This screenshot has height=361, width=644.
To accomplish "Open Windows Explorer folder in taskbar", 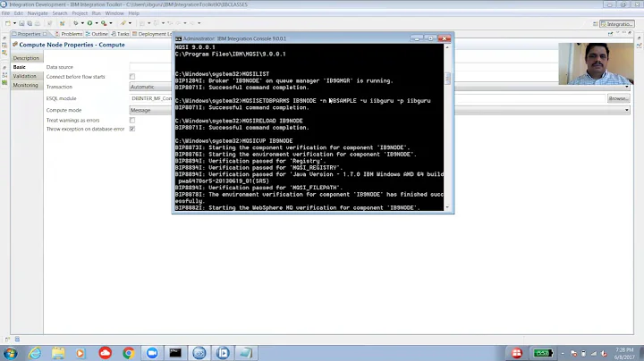I will [58, 353].
